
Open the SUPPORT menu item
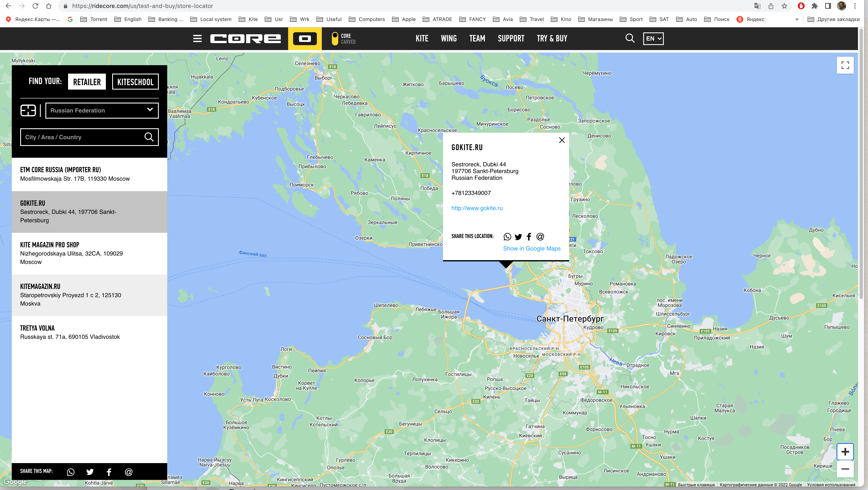[511, 38]
